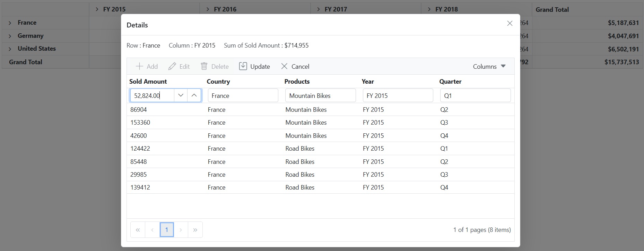Click the $5,187,631 grand total cell
Image resolution: width=644 pixels, height=251 pixels.
587,23
